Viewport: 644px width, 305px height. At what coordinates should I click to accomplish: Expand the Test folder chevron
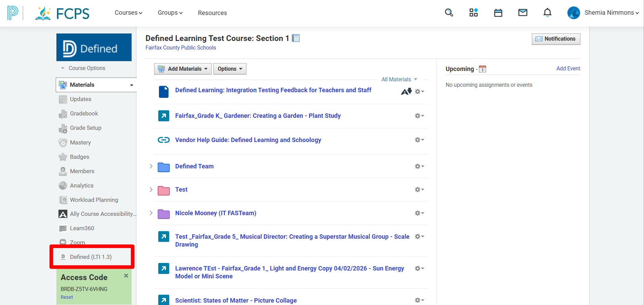(151, 190)
